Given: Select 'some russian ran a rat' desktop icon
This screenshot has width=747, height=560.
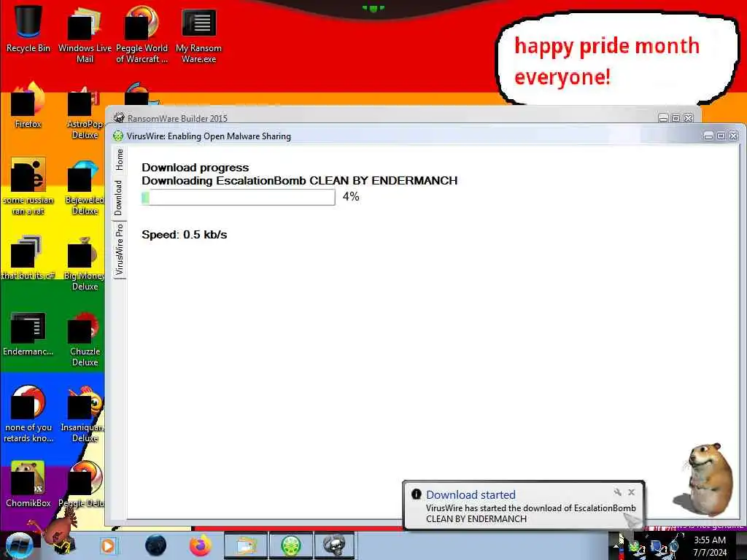Looking at the screenshot, I should 28,186.
